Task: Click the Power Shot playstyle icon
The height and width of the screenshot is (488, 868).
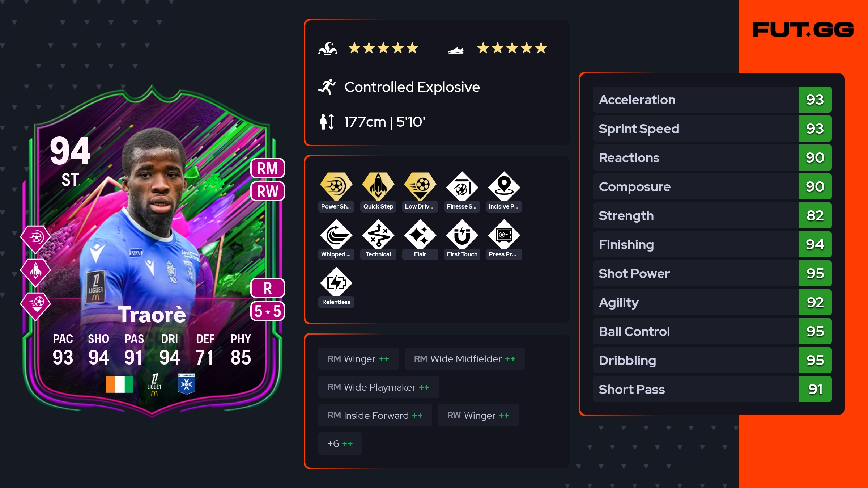Action: [x=336, y=186]
